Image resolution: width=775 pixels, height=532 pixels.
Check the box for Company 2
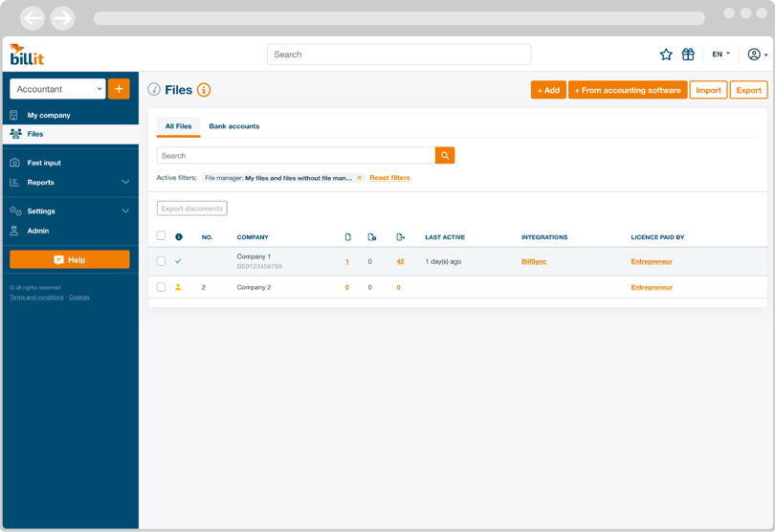point(161,287)
